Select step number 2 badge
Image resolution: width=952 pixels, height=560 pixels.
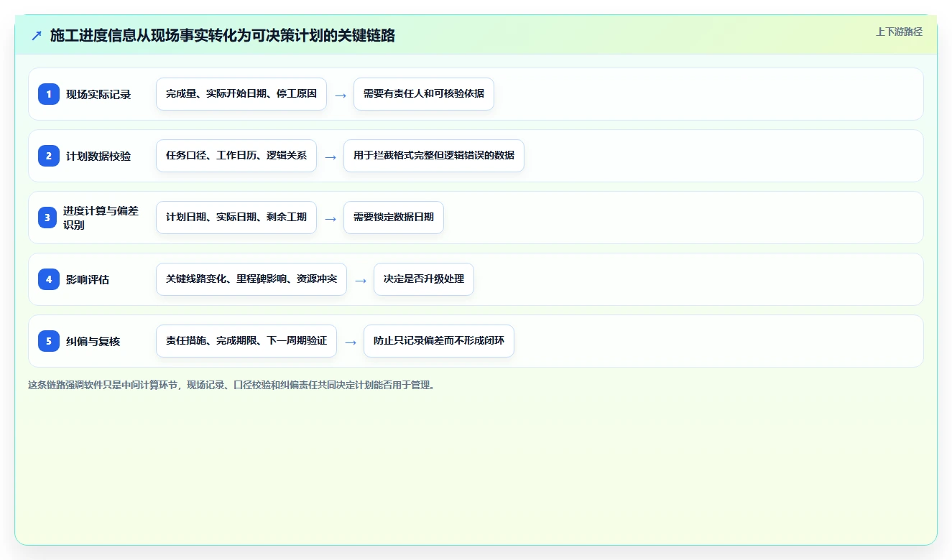[x=49, y=155]
